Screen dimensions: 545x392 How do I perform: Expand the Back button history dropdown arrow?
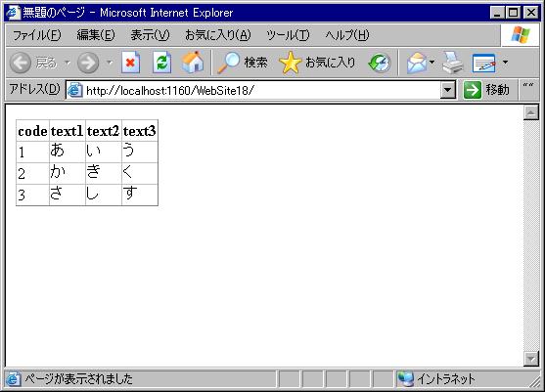click(x=68, y=63)
